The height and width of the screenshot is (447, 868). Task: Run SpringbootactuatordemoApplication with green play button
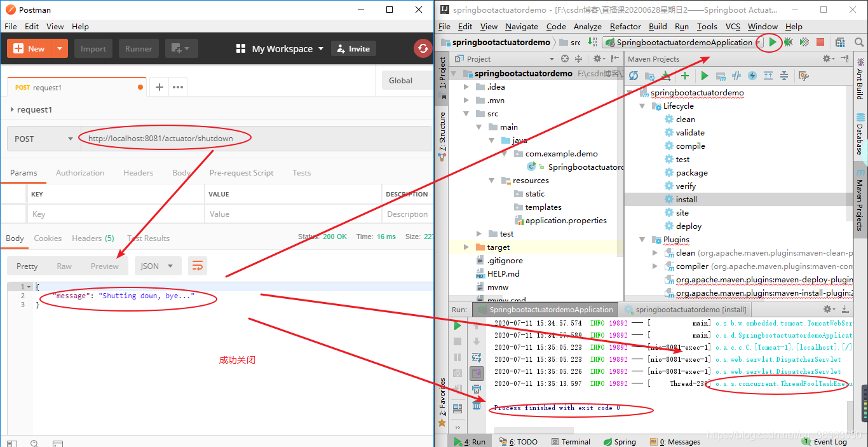tap(772, 42)
